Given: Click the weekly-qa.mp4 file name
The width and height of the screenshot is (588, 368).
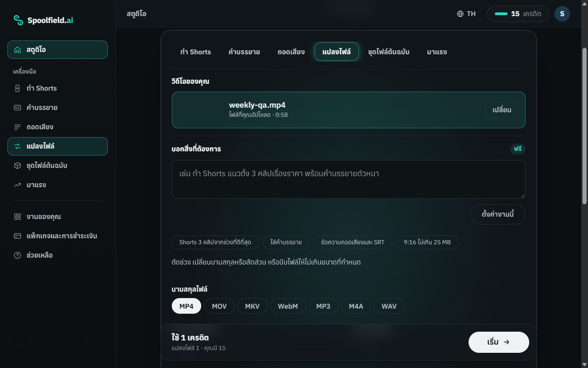Looking at the screenshot, I should pyautogui.click(x=257, y=105).
